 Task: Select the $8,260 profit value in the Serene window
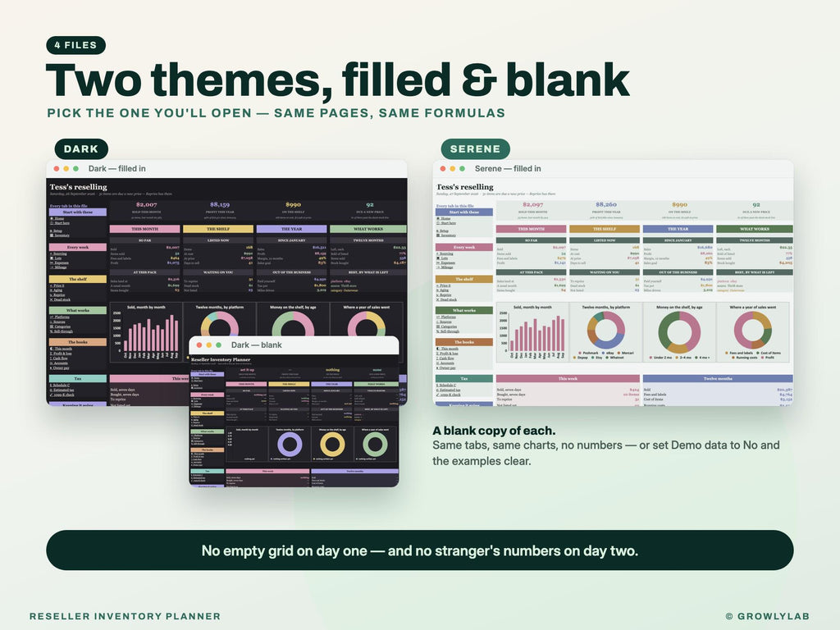coord(606,204)
